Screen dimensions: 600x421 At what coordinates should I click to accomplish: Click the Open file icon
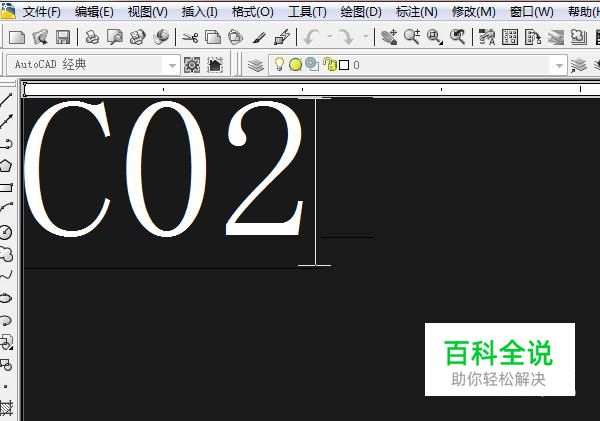40,37
